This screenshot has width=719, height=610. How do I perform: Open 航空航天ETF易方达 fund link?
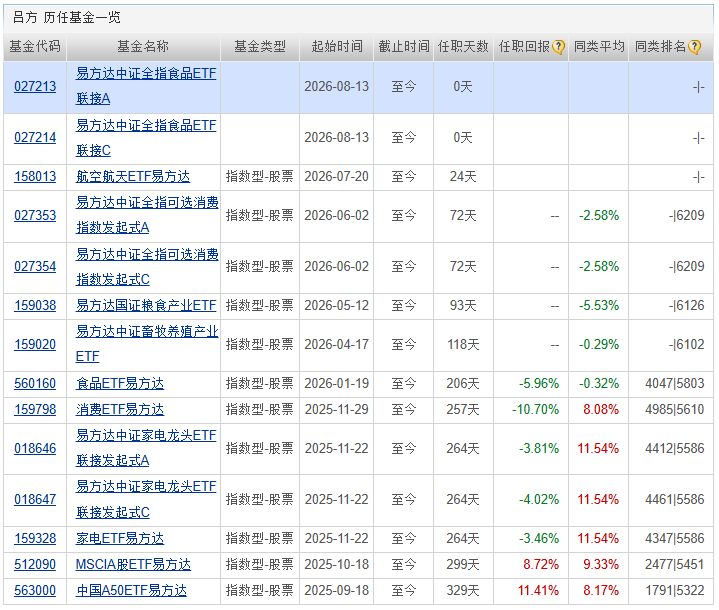[x=133, y=177]
